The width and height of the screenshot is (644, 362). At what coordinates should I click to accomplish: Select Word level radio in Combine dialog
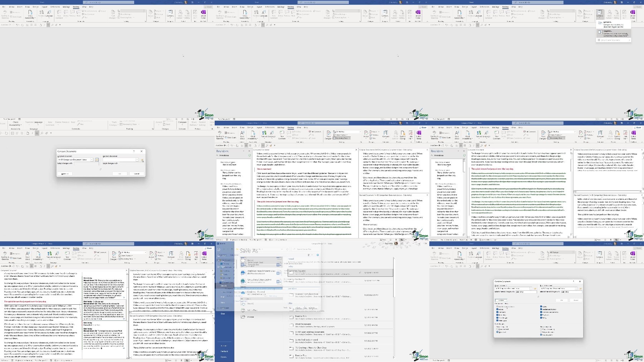pos(497,332)
